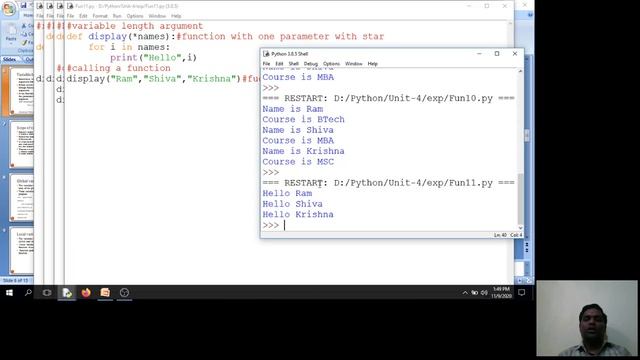This screenshot has width=640, height=360.
Task: Click 'Hello Ram' output line in Shell
Action: point(287,193)
